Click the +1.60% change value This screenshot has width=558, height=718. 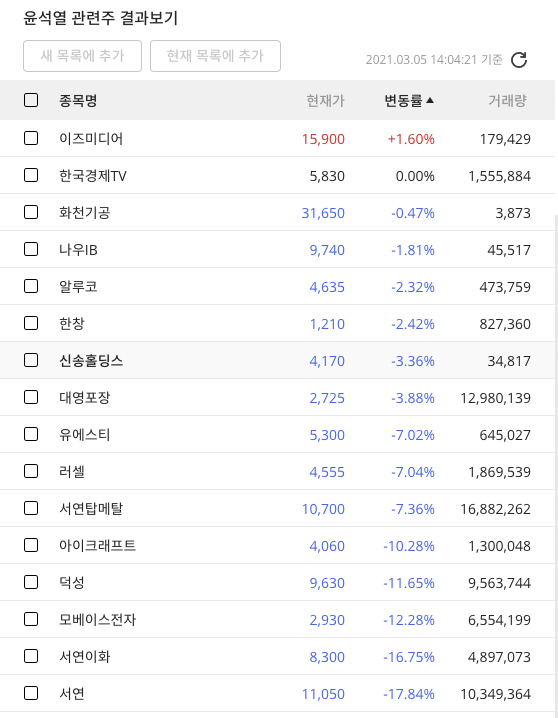point(411,139)
